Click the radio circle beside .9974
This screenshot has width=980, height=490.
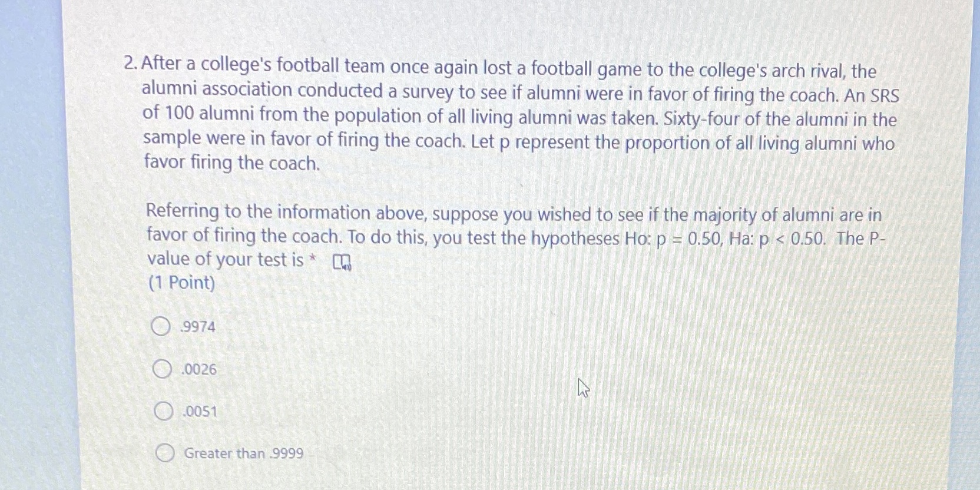[x=161, y=326]
